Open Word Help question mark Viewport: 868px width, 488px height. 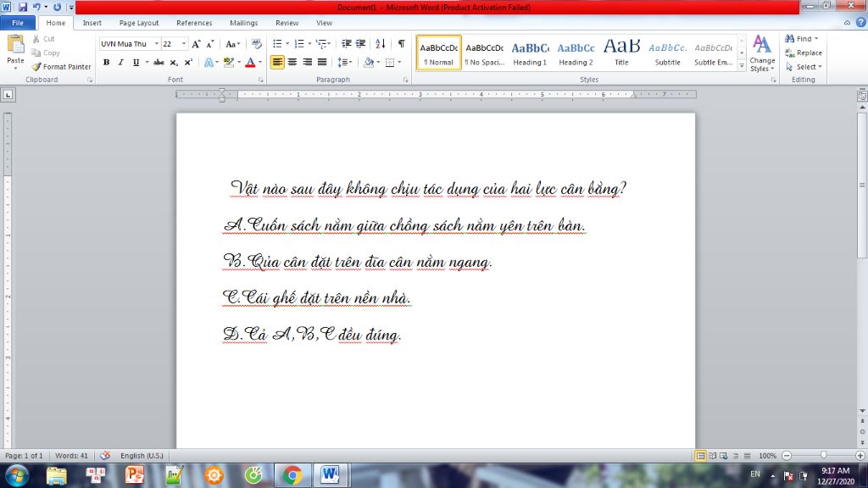[861, 23]
